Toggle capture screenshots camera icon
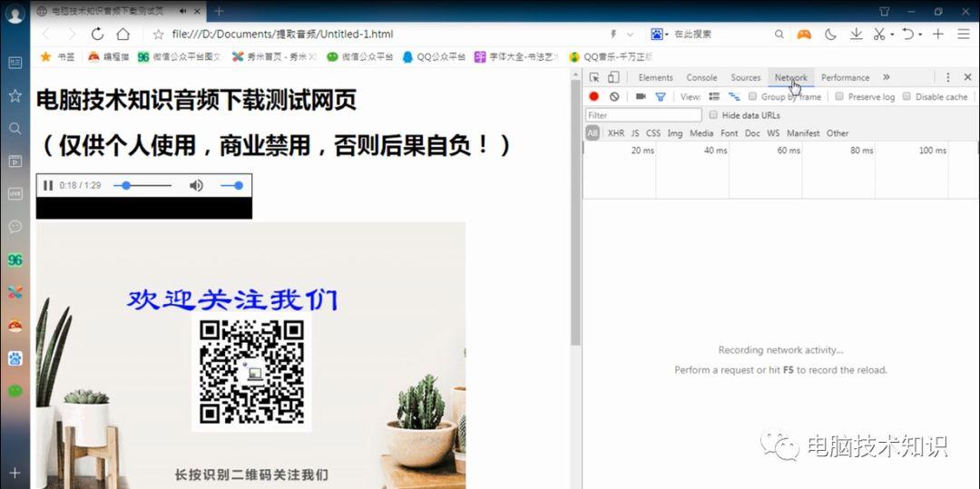The height and width of the screenshot is (489, 980). (x=641, y=97)
